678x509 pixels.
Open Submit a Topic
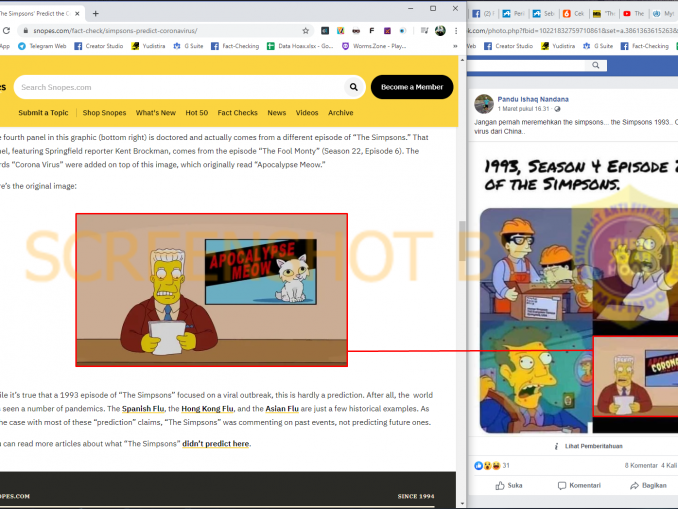[x=43, y=112]
